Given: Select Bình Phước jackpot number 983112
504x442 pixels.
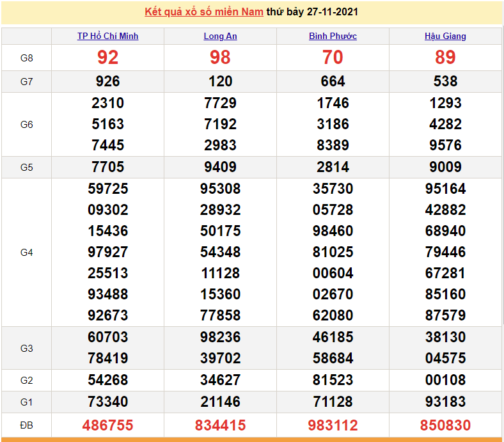Looking at the screenshot, I should pyautogui.click(x=333, y=425).
